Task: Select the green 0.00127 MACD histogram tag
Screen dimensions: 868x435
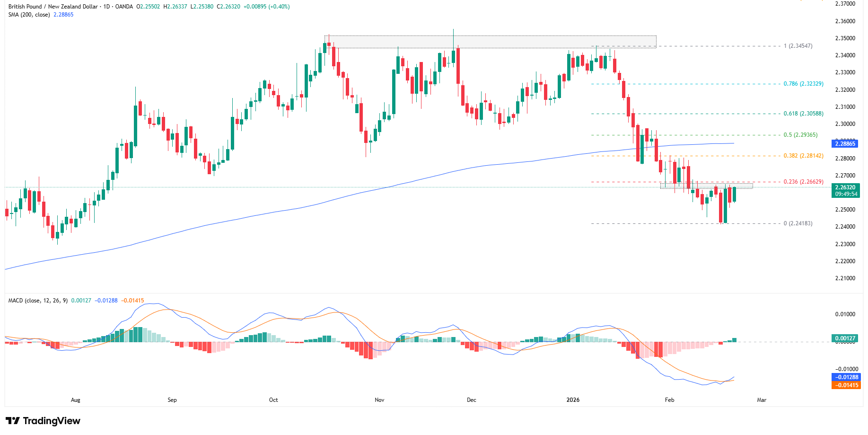Action: pos(845,338)
